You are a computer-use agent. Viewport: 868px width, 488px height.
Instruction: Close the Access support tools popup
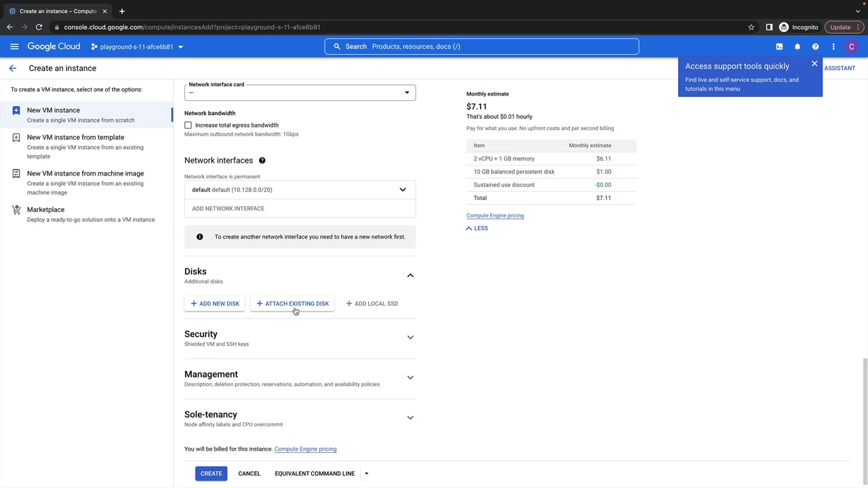(814, 64)
